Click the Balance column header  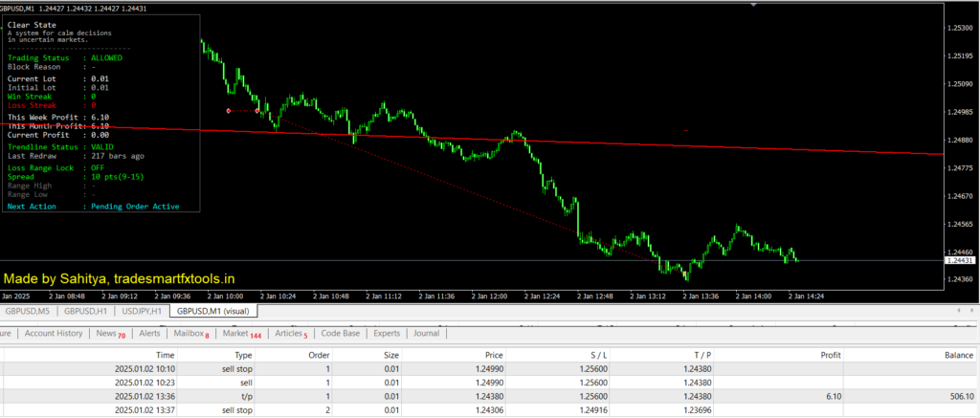pos(958,354)
